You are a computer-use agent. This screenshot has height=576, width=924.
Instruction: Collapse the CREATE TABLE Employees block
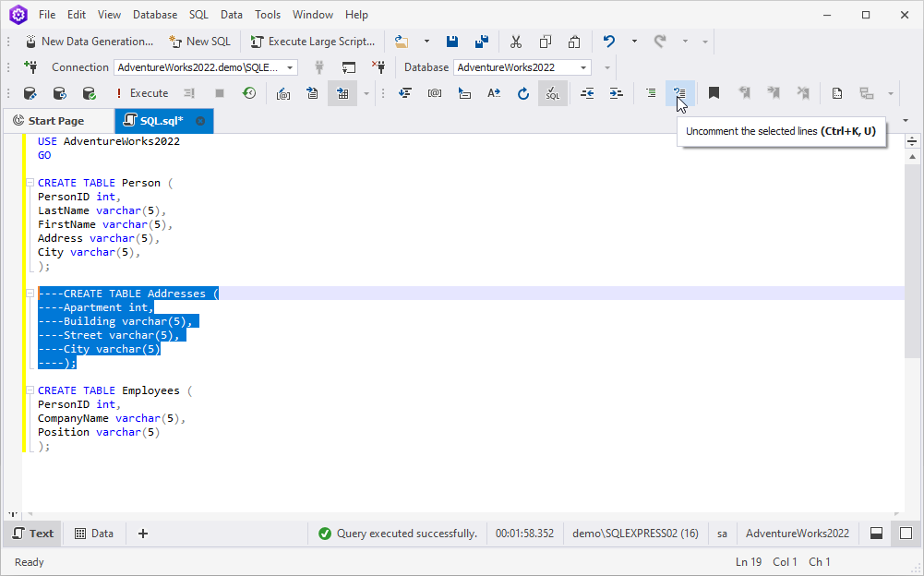point(30,390)
